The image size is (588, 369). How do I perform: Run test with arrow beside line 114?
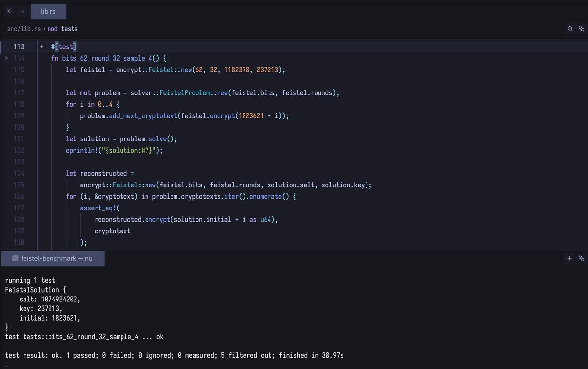tap(7, 58)
